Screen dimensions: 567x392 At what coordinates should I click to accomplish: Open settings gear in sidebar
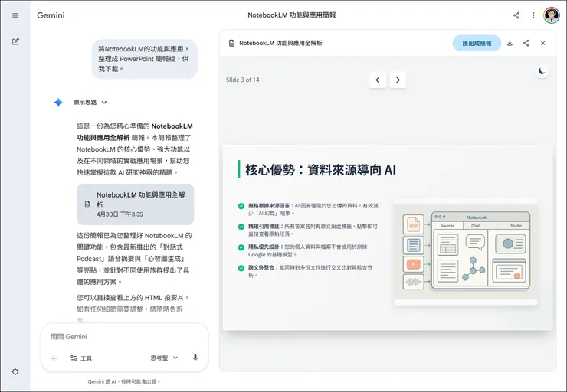point(15,372)
